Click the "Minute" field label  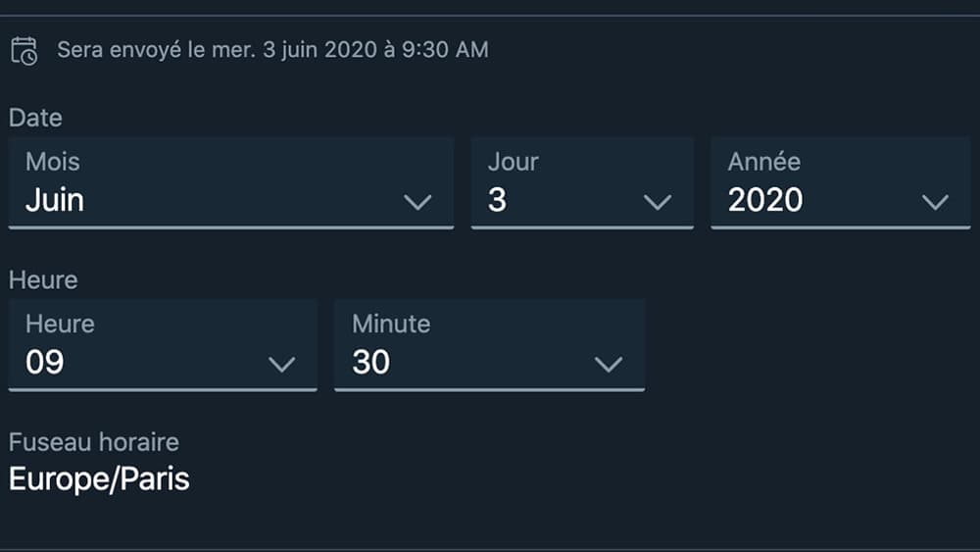(x=391, y=324)
